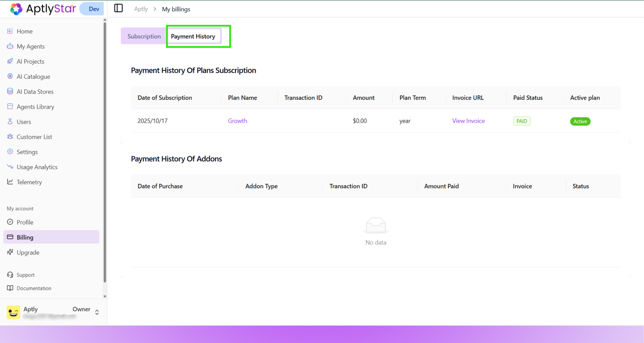This screenshot has width=644, height=343.
Task: Select the Usage Analytics icon
Action: [10, 167]
